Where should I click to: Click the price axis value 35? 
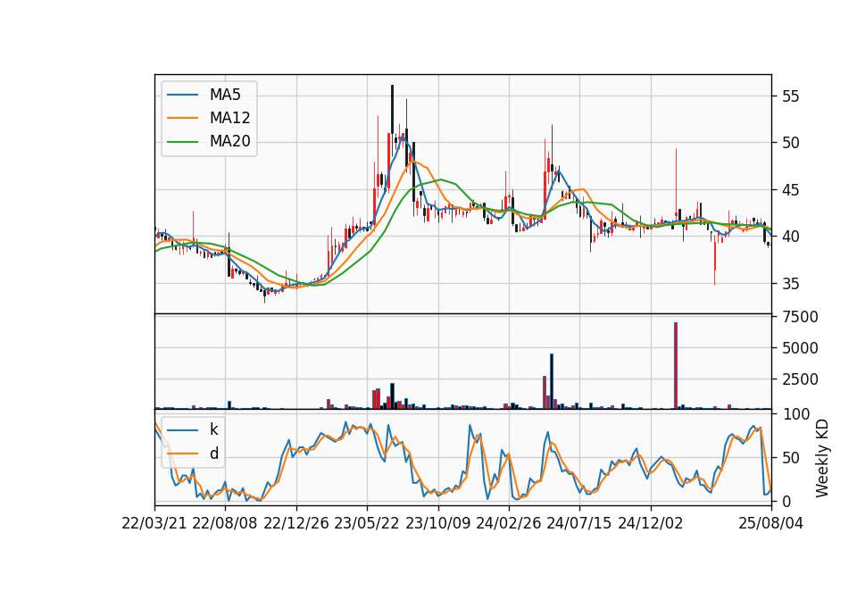click(790, 284)
